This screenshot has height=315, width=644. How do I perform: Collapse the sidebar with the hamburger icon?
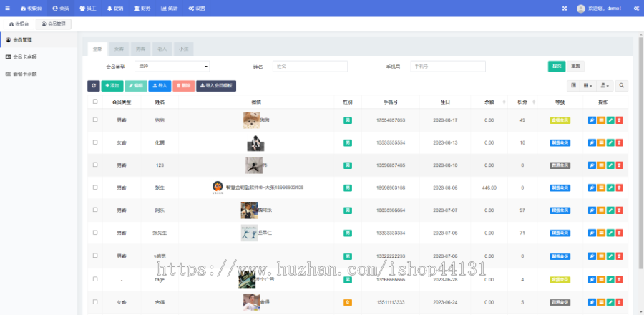point(7,8)
